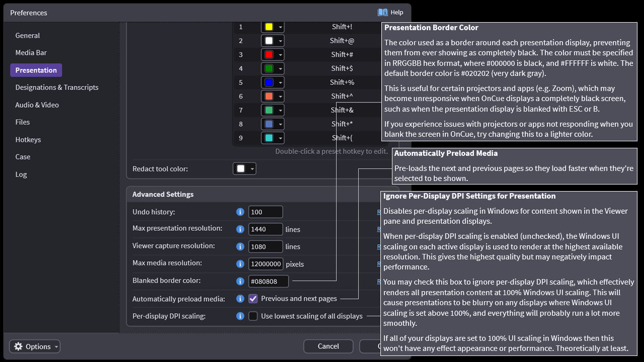
Task: Click info icon for Blanked border color
Action: [240, 281]
